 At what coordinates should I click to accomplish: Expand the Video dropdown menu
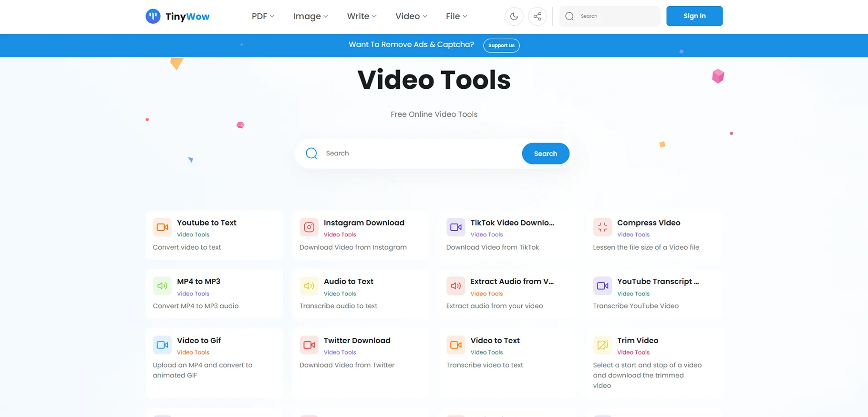point(411,16)
